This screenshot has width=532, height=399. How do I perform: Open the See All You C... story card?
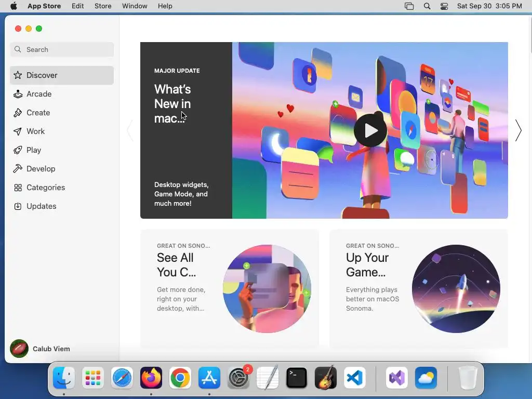[229, 289]
